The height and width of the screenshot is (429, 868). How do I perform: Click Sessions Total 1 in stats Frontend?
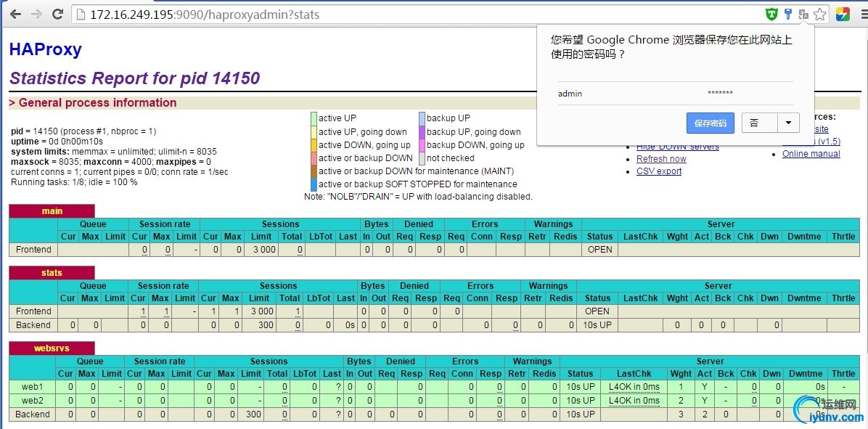click(298, 311)
